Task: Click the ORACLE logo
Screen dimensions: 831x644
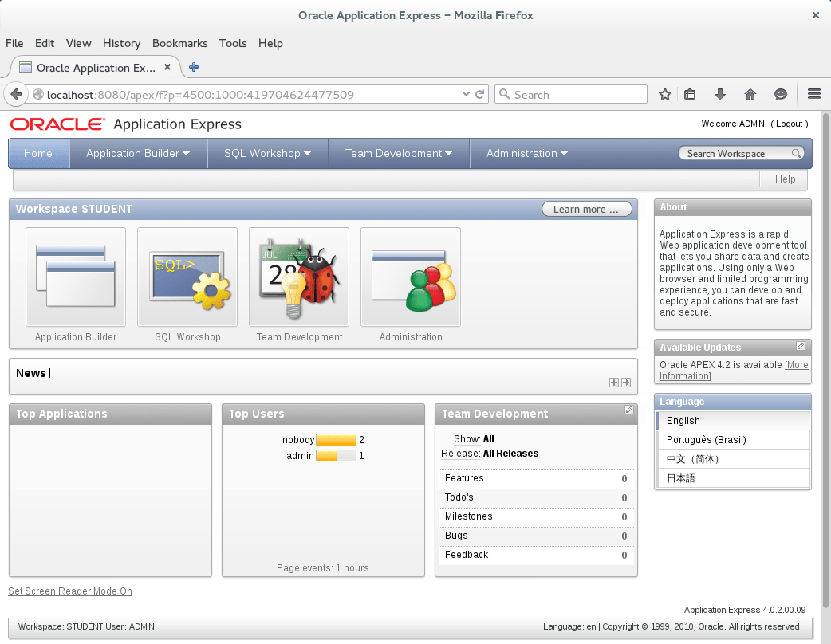Action: (57, 124)
